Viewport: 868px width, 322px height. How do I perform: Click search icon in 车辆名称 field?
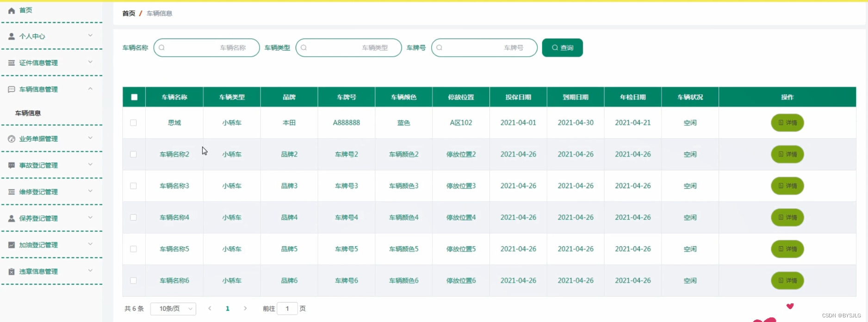tap(161, 48)
